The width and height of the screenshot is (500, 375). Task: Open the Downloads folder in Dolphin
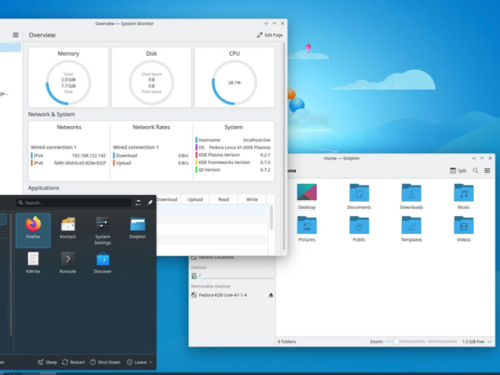click(x=411, y=197)
